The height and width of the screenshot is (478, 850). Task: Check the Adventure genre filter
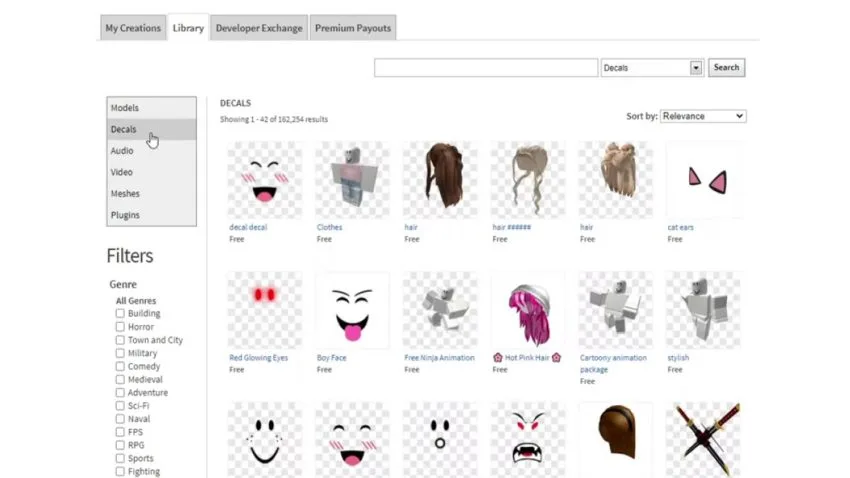[120, 392]
